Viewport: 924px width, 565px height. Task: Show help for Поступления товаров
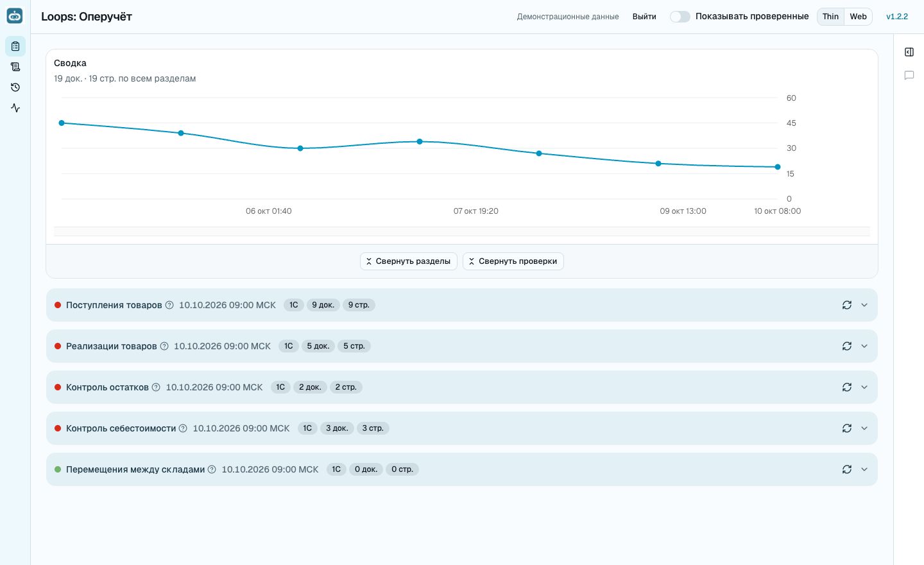coord(169,305)
